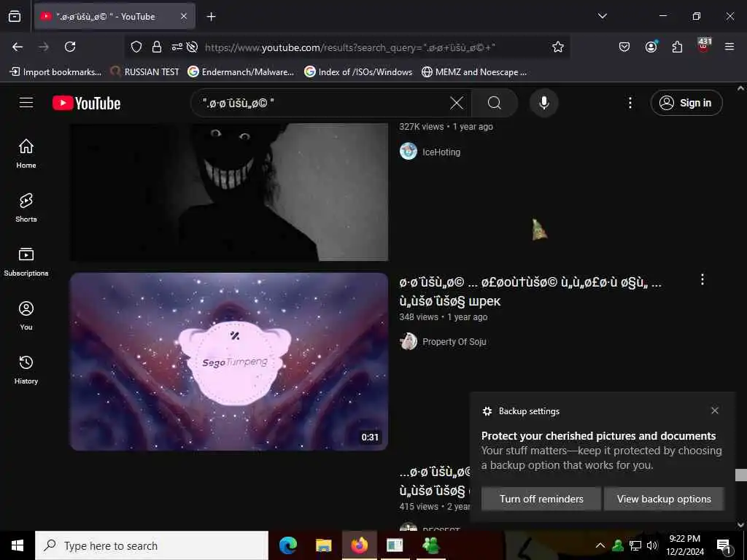Open the Backup settings gear icon
The height and width of the screenshot is (560, 747).
click(487, 411)
